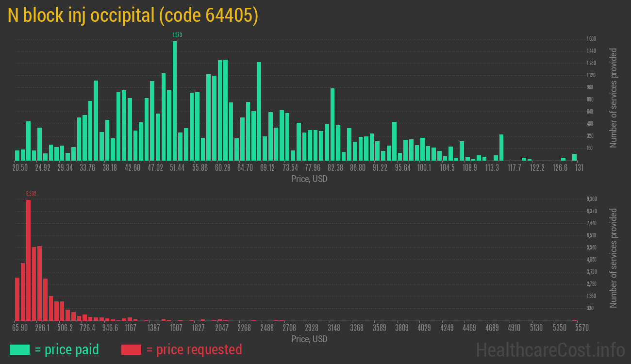This screenshot has width=631, height=364.
Task: Click the 1,573 value label in top chart
Action: (177, 35)
